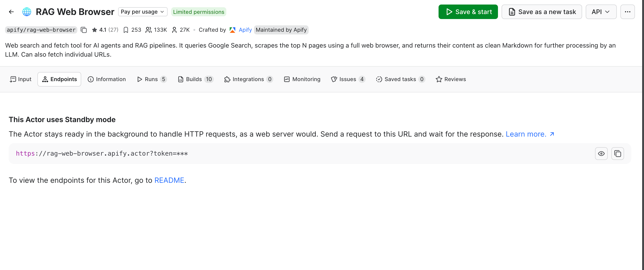This screenshot has width=644, height=270.
Task: Open the Information tab
Action: click(x=107, y=79)
